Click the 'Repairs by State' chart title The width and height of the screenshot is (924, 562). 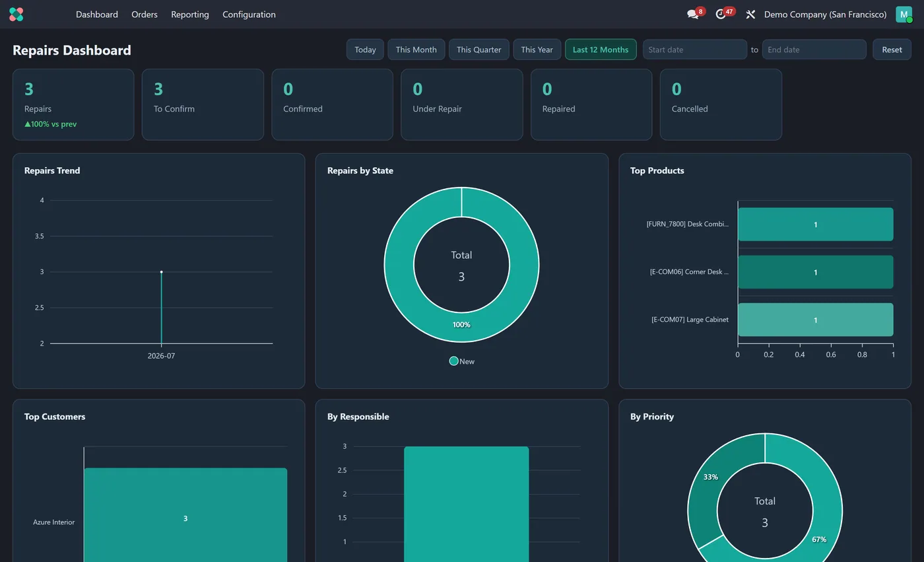(x=360, y=170)
